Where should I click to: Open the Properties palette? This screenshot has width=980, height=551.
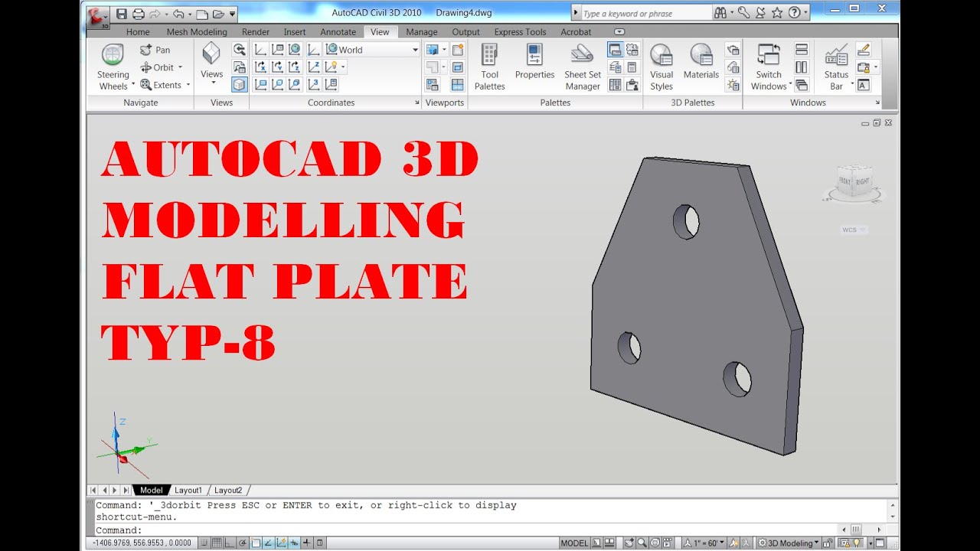(x=534, y=63)
